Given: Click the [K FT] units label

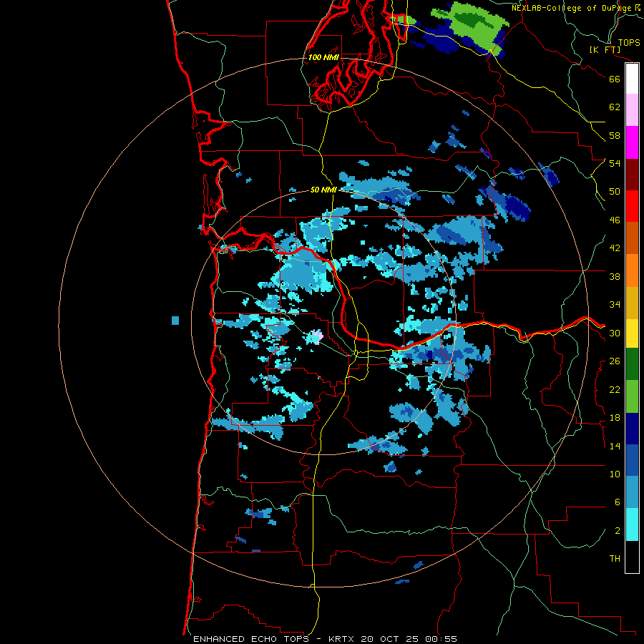Looking at the screenshot, I should [605, 50].
